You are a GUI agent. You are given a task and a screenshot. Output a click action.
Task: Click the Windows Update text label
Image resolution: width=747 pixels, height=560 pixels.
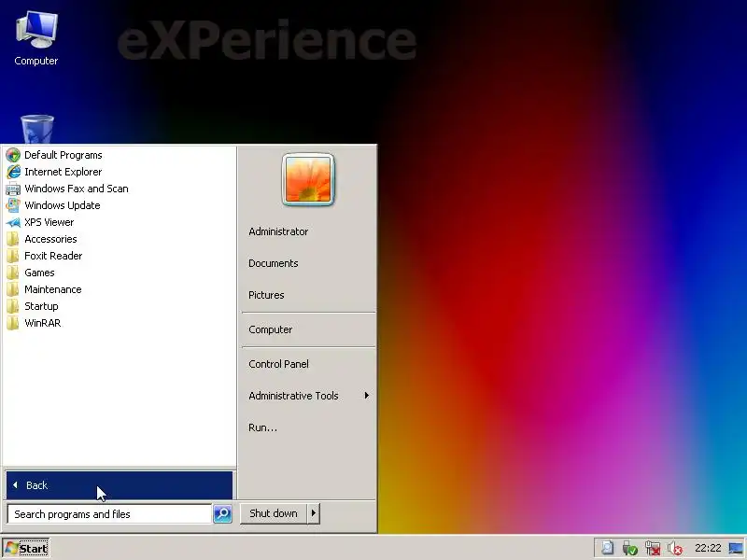point(63,205)
